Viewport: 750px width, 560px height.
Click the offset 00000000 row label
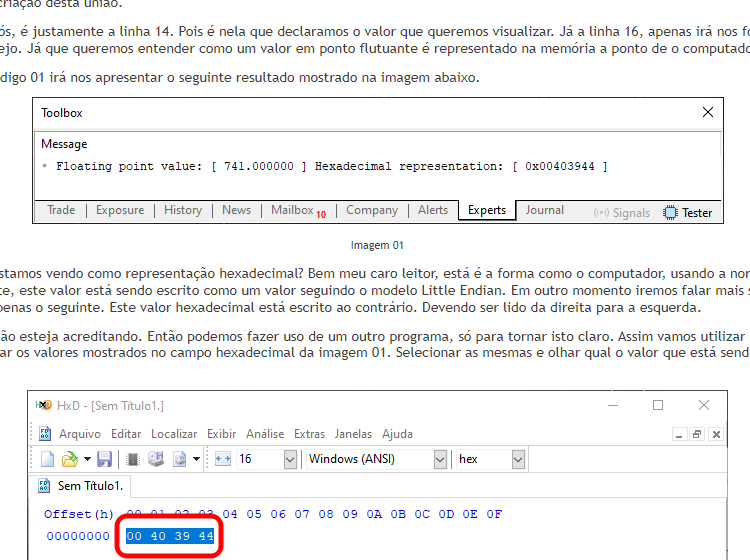tap(78, 536)
